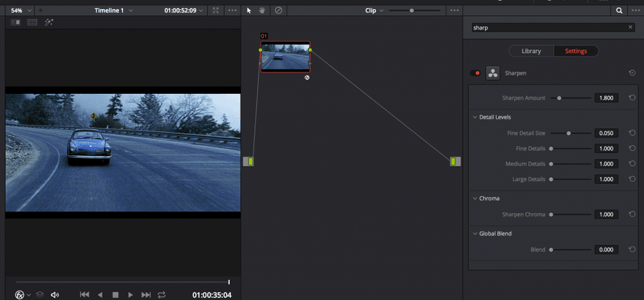Reset Fine Details value
The height and width of the screenshot is (300, 644).
[632, 148]
